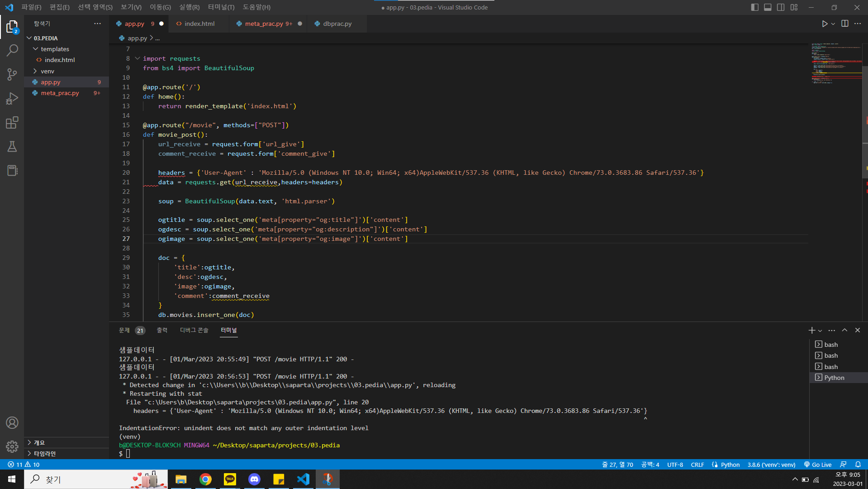This screenshot has width=868, height=489.
Task: Open the Testing flask icon
Action: point(12,147)
